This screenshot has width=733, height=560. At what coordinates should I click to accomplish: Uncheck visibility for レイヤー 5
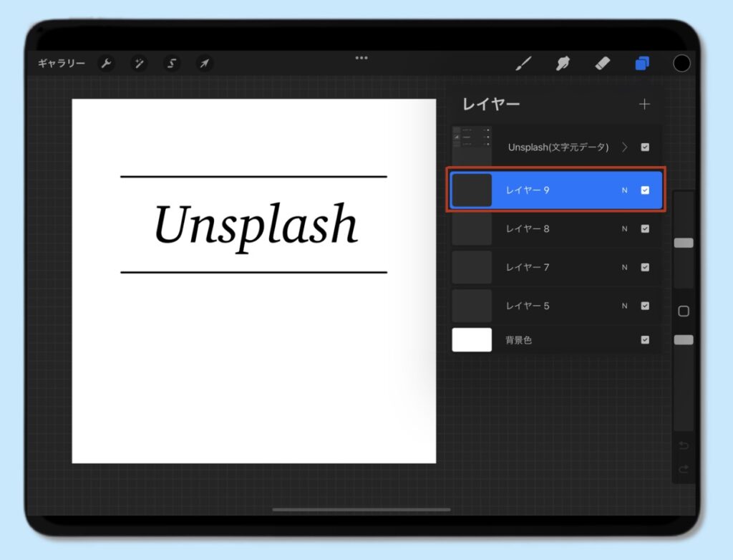pos(645,306)
